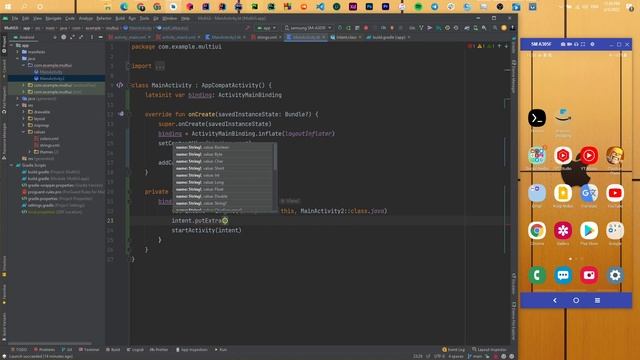Screen dimensions: 640x360
Task: Open Search Everywhere magnifier icon
Action: pos(495,28)
